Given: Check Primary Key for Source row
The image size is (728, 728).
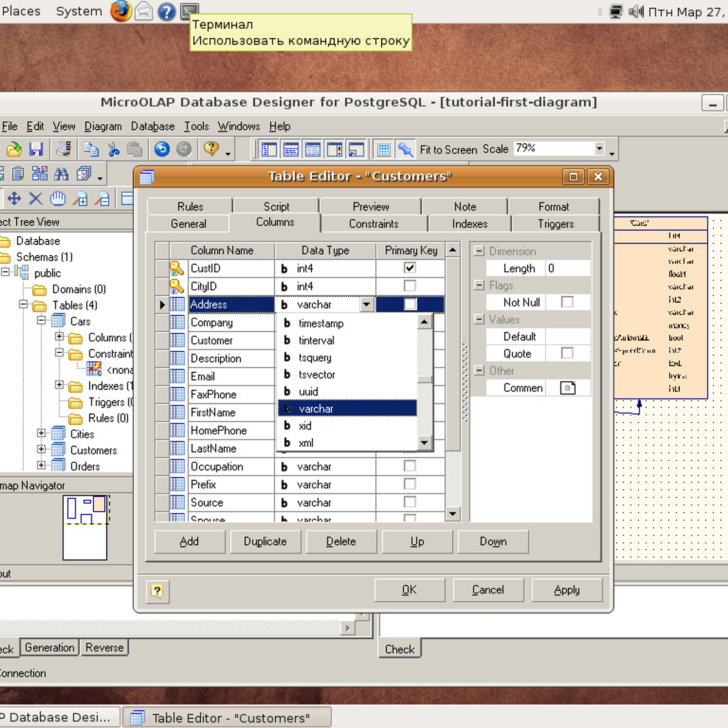Looking at the screenshot, I should 410,502.
